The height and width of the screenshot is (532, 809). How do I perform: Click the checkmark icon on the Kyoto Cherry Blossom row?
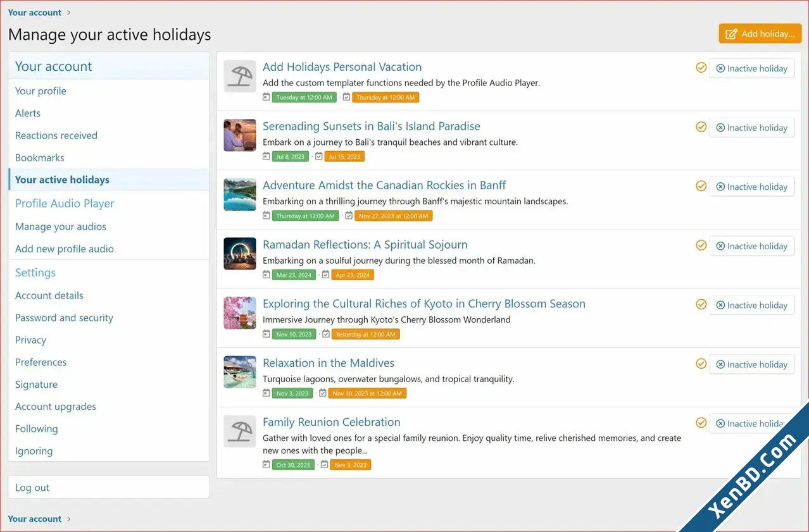pyautogui.click(x=701, y=304)
